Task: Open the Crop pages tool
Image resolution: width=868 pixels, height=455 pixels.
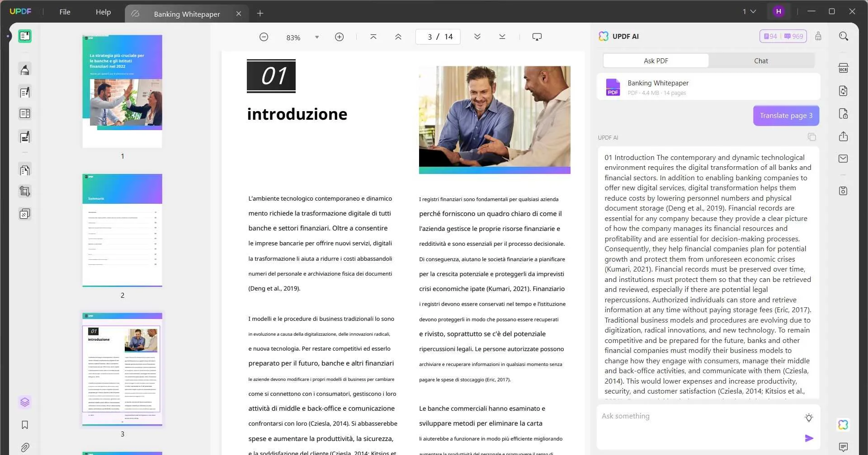Action: pos(25,191)
